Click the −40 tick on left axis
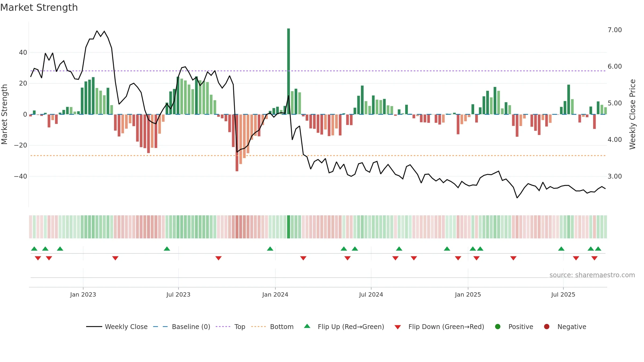The width and height of the screenshot is (644, 362). (21, 176)
